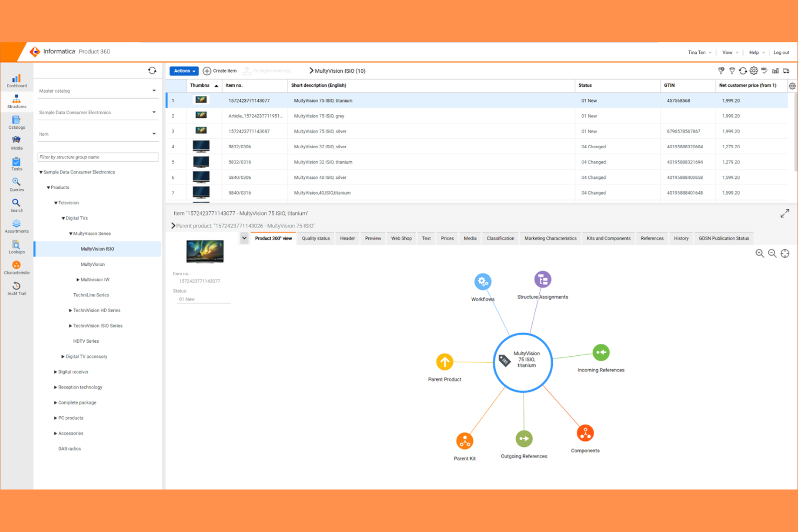Zoom out of the 360 view
Viewport: 798px width, 532px height.
(x=772, y=253)
